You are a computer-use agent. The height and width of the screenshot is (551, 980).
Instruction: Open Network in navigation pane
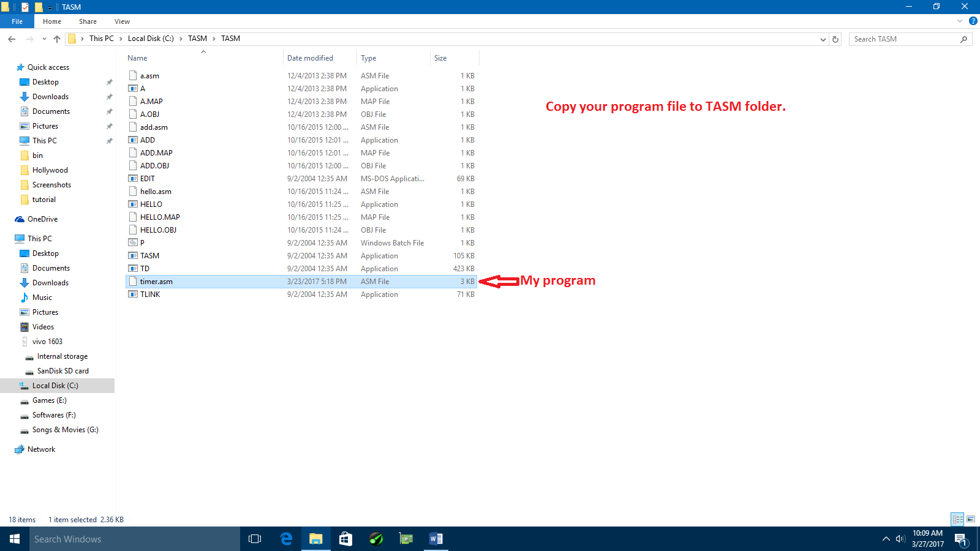(41, 449)
